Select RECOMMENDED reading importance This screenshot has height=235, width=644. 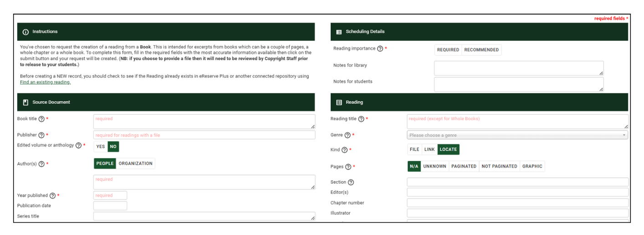(x=481, y=50)
